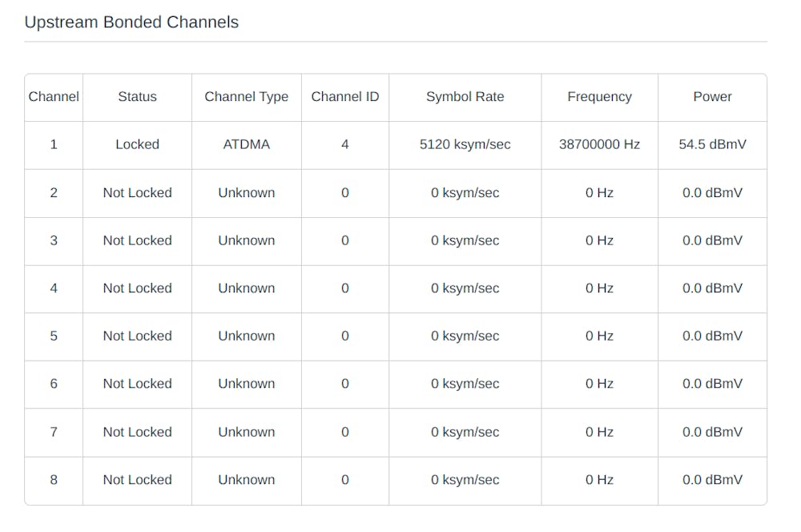Click Channel ID value 4 in first row
801x532 pixels.
tap(344, 145)
